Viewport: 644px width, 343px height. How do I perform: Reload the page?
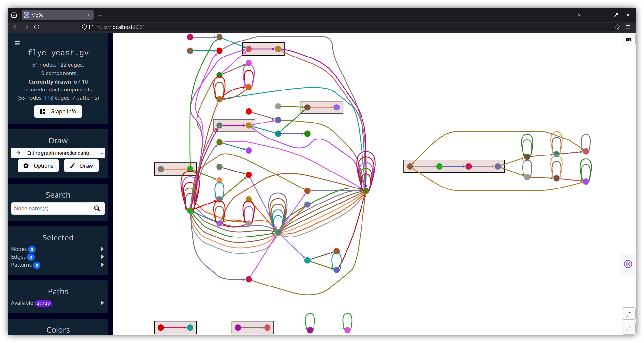pyautogui.click(x=37, y=27)
